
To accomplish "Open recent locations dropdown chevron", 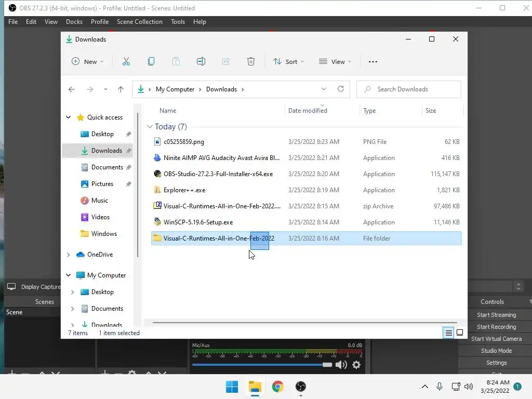I will pyautogui.click(x=105, y=89).
